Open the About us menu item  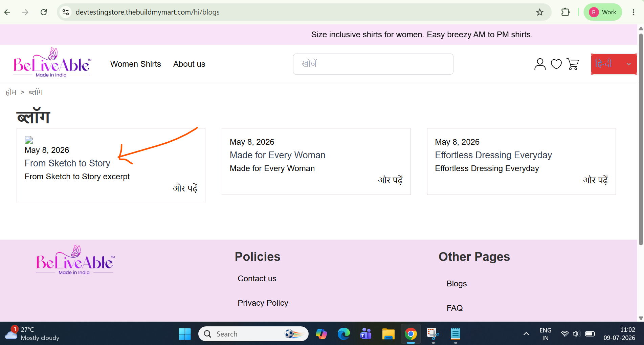pos(189,64)
